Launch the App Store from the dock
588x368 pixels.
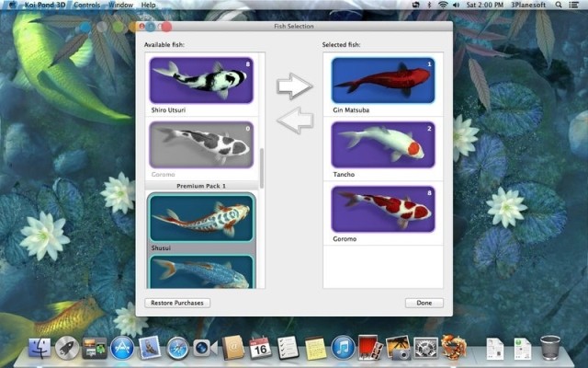[x=122, y=348]
